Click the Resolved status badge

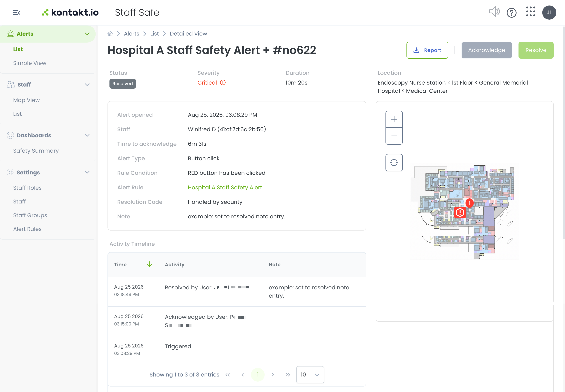[123, 84]
